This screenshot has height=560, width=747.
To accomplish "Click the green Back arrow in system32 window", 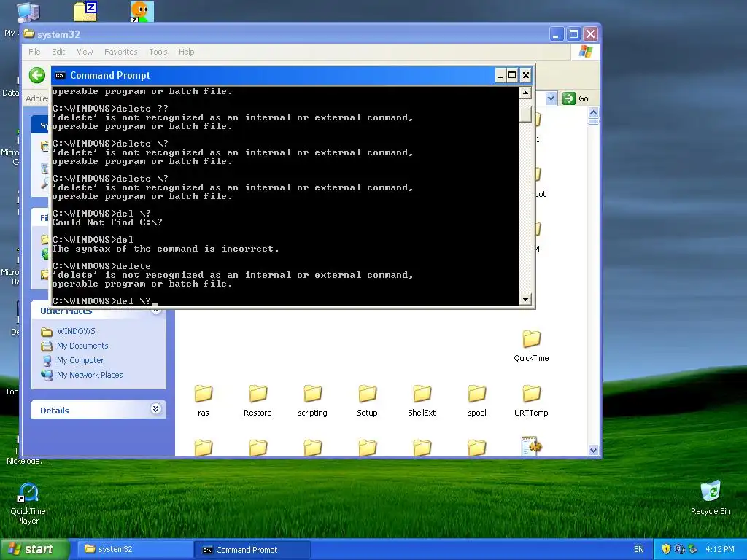I will point(36,75).
